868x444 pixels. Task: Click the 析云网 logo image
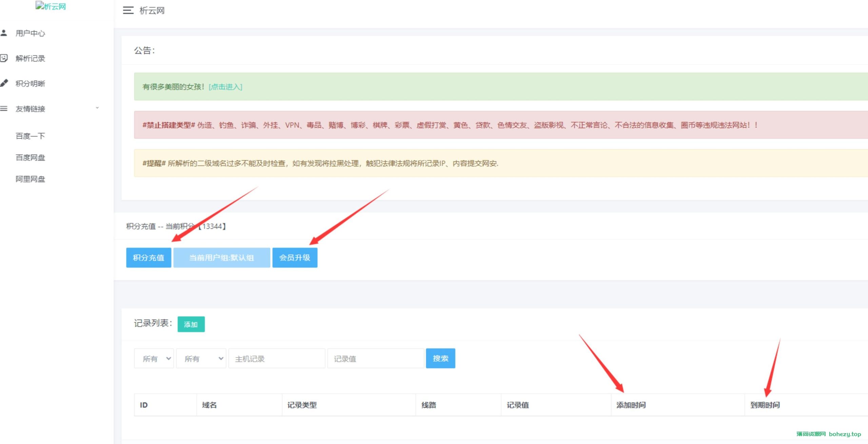point(51,6)
